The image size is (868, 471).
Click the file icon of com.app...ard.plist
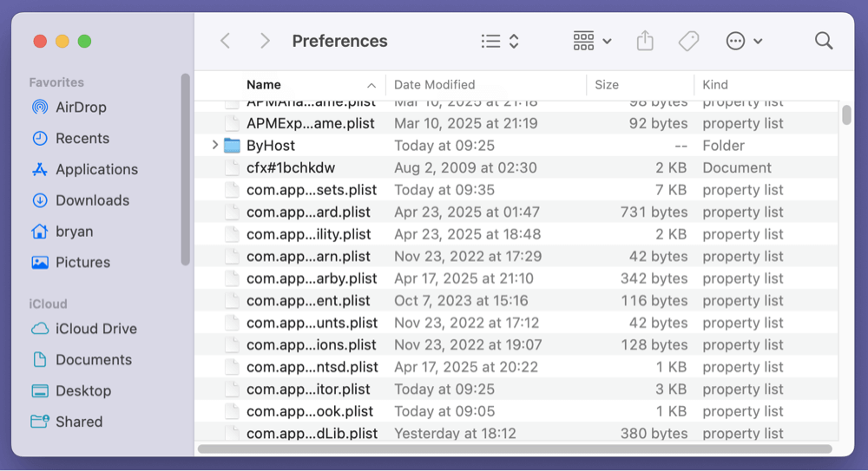232,212
